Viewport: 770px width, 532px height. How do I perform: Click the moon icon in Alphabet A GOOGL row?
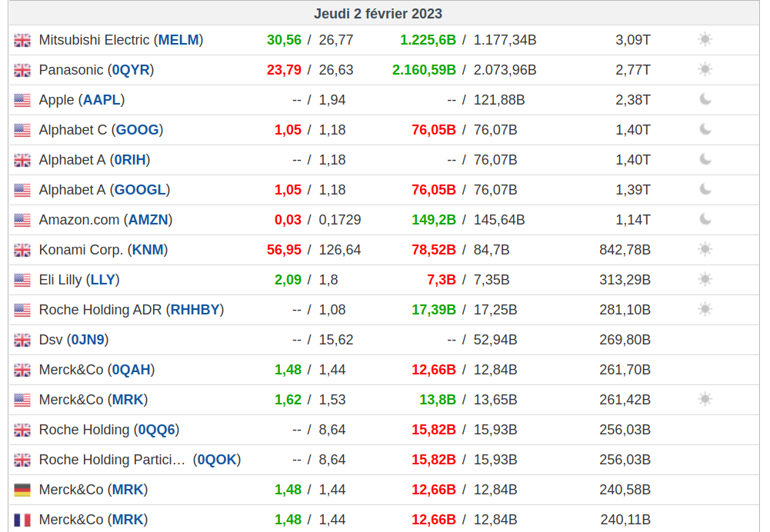[705, 189]
